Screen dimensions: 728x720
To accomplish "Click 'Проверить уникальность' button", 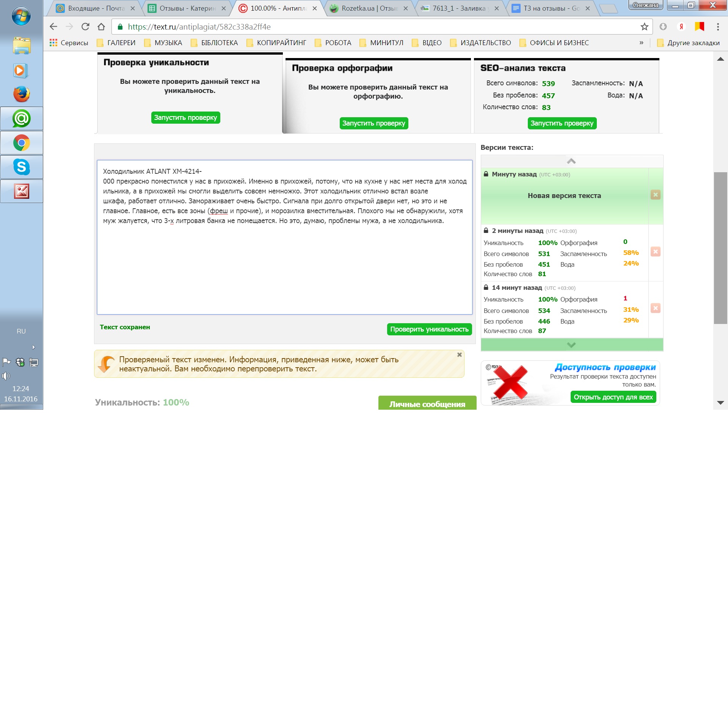I will 429,329.
